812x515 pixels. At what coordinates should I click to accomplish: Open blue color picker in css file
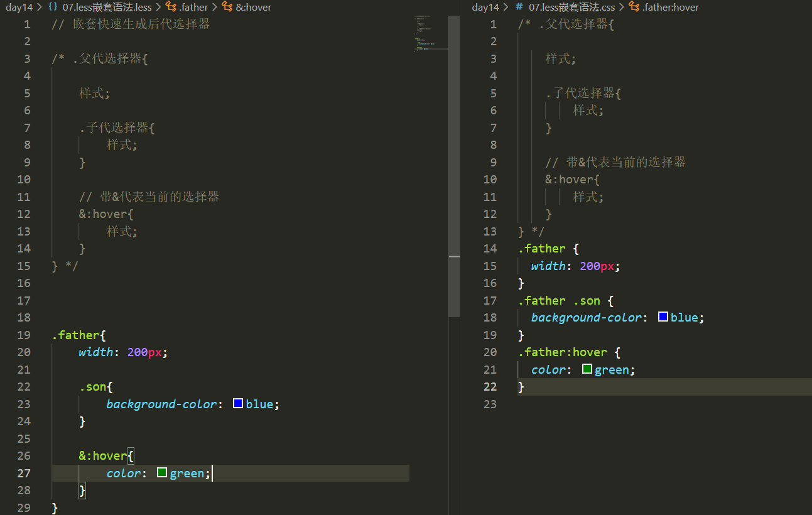click(x=663, y=317)
